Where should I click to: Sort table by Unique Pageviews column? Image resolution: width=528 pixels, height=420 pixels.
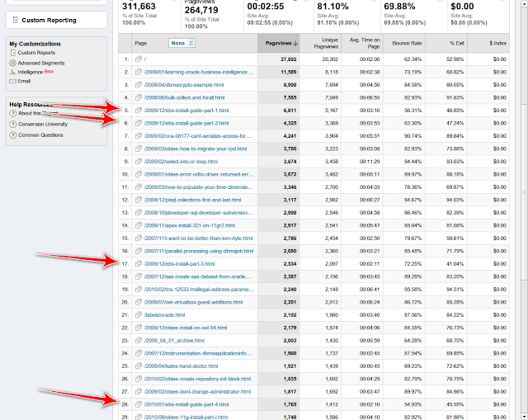[320, 43]
